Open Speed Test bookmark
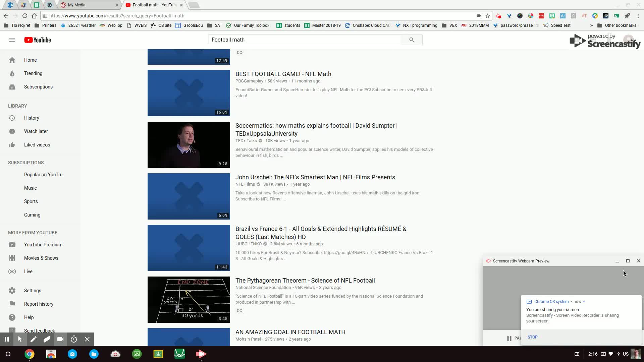The height and width of the screenshot is (362, 644). click(557, 25)
